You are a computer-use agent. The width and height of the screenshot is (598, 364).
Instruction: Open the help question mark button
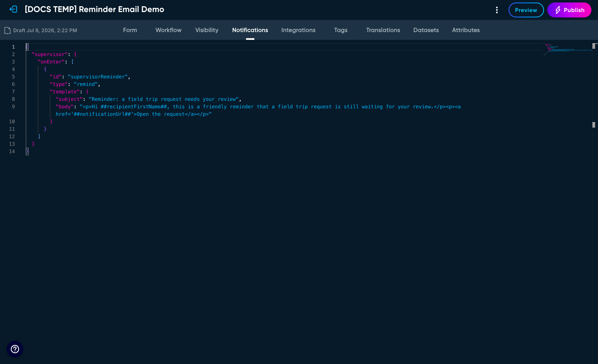point(15,349)
